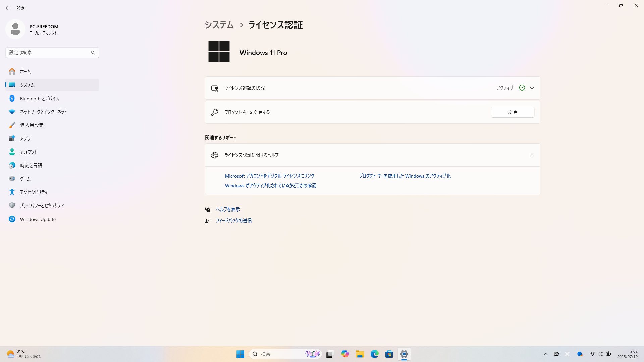Open Windows Update settings page
The image size is (644, 362).
click(x=38, y=219)
